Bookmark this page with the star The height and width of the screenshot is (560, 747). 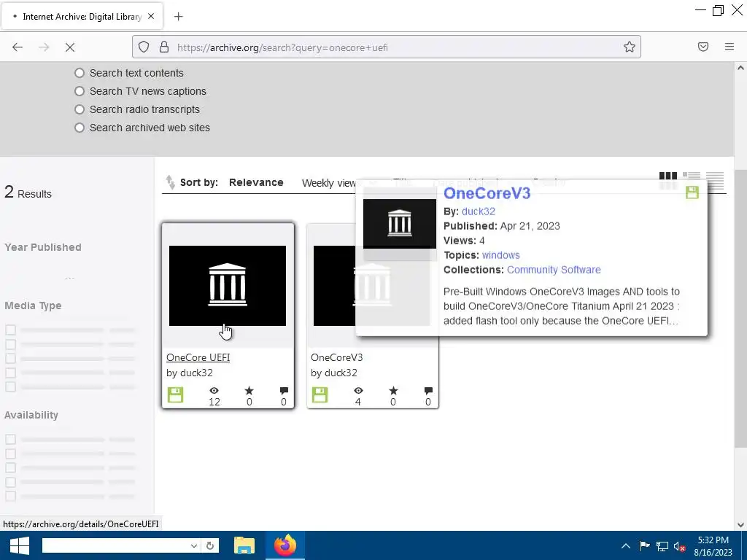point(630,47)
